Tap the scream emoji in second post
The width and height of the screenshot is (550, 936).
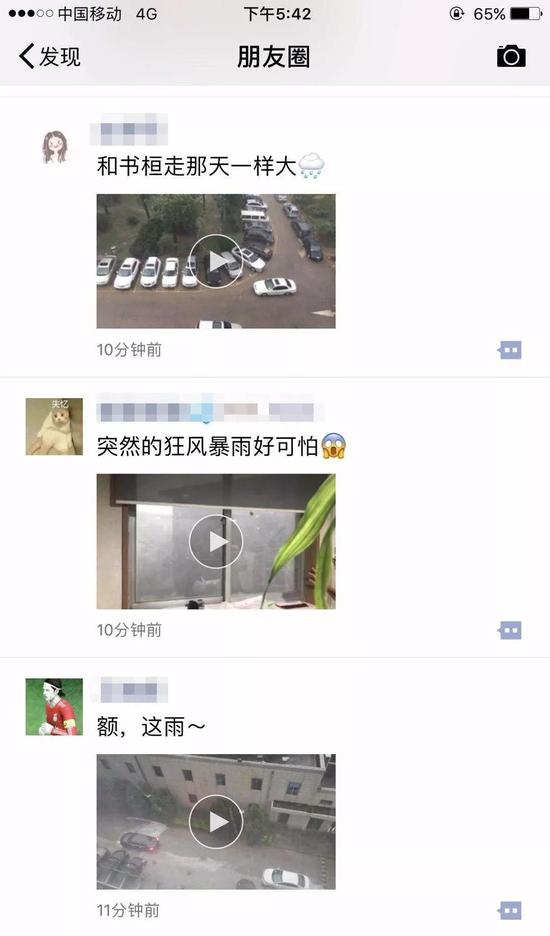(x=334, y=446)
